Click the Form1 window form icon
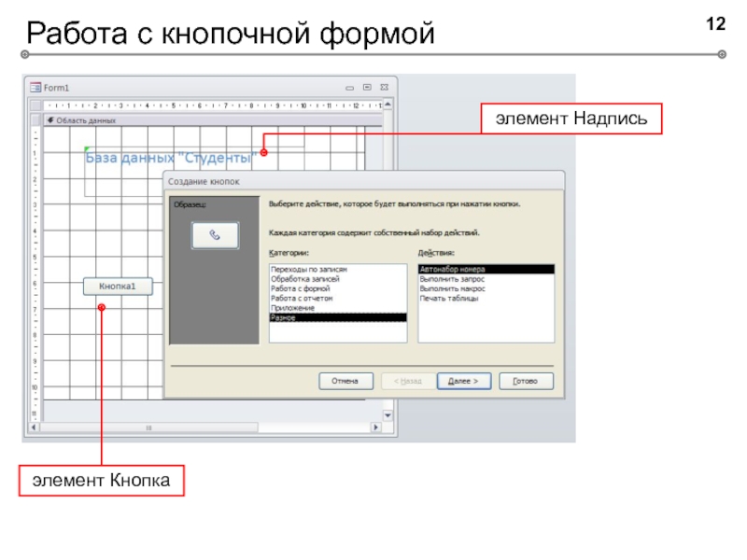 coord(35,88)
